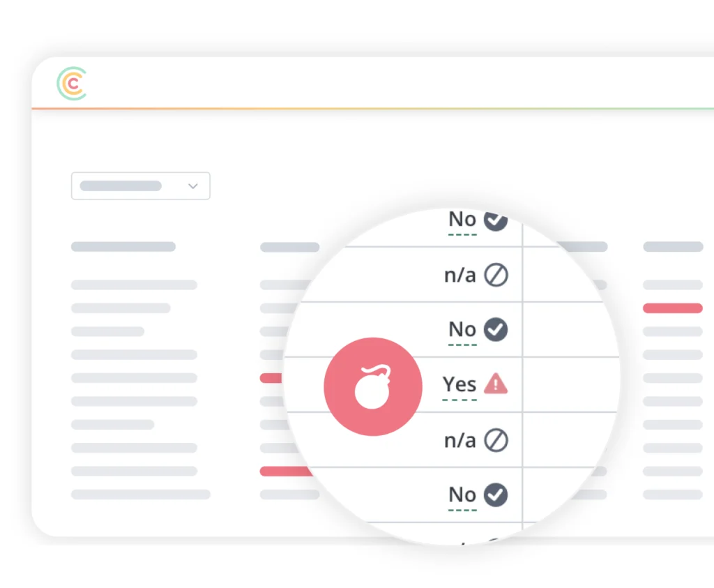Click the red bomb icon
714x588 pixels.
point(372,386)
